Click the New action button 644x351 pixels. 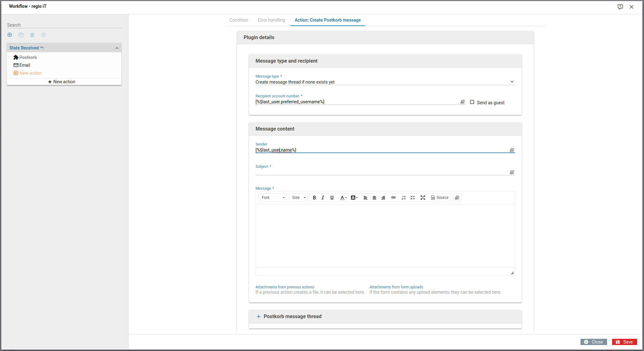pyautogui.click(x=62, y=82)
